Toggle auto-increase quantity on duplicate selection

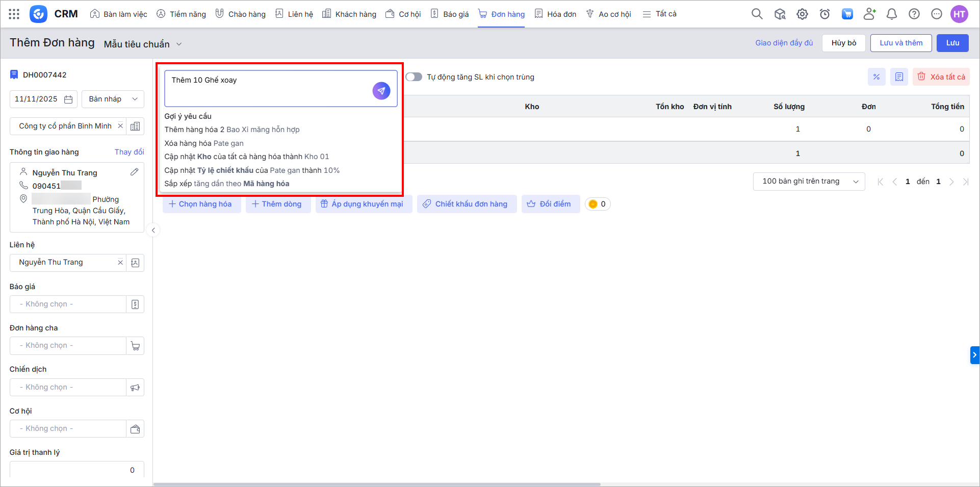coord(414,77)
